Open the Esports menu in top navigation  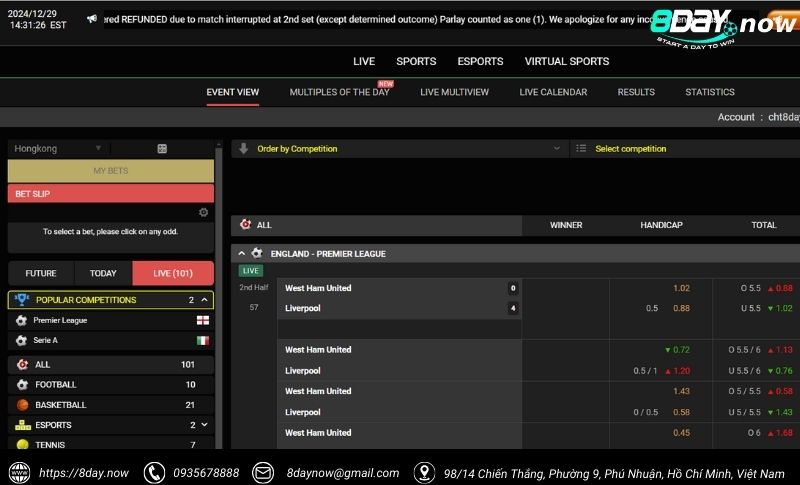480,61
